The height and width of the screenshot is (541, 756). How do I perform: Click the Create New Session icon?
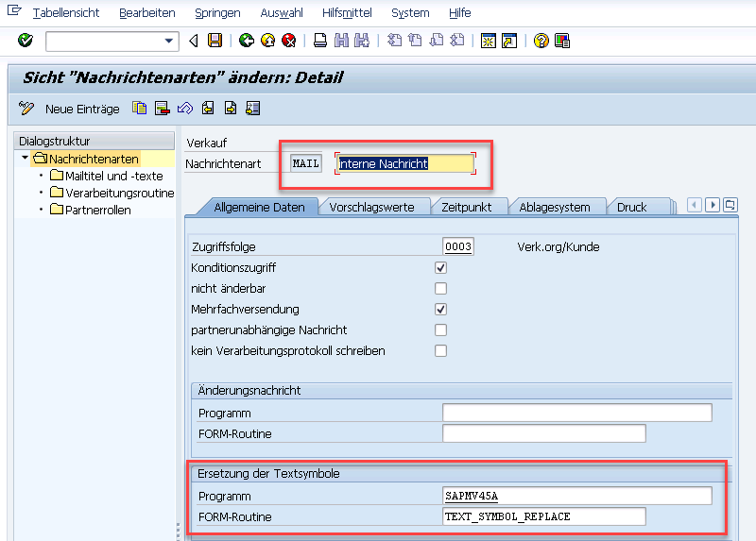click(x=489, y=41)
